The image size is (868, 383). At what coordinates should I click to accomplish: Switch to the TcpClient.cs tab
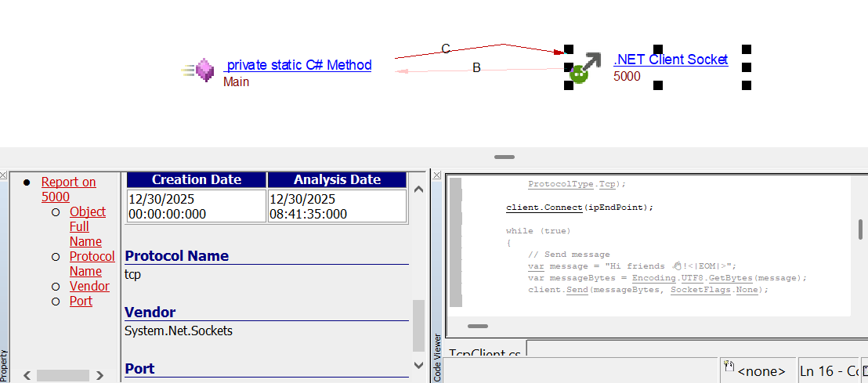(x=485, y=355)
